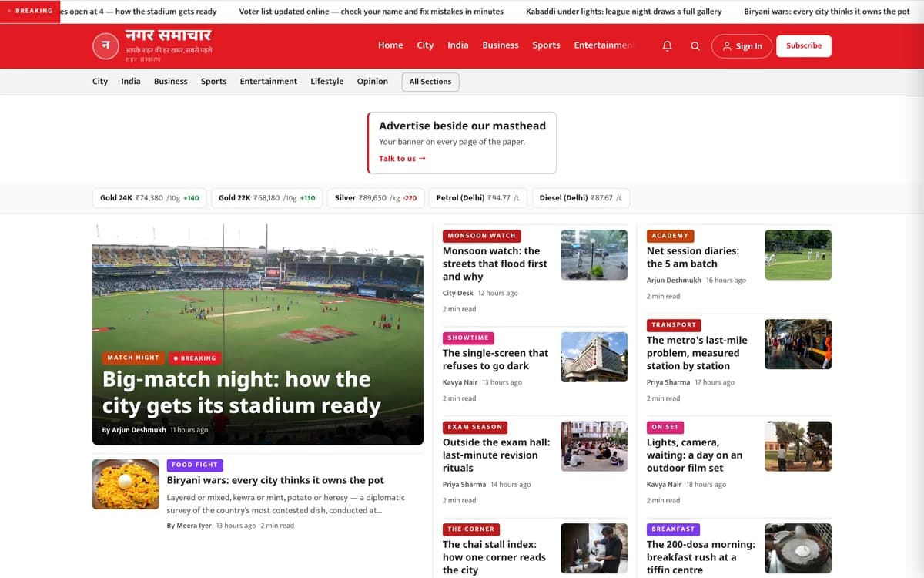Screen dimensions: 924x578
Task: Open Sports in the red header nav
Action: click(x=546, y=45)
